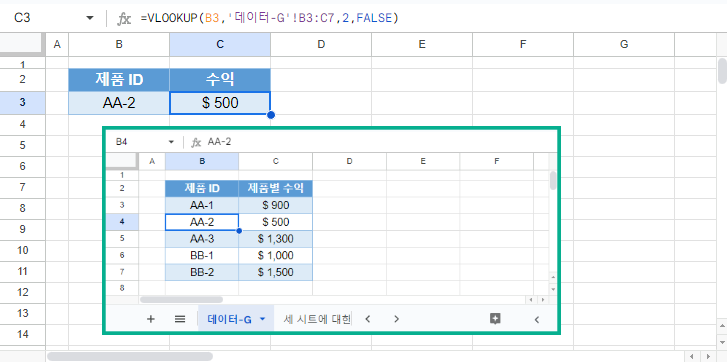
Task: Collapse side panel chevron at bottom right
Action: pyautogui.click(x=537, y=319)
